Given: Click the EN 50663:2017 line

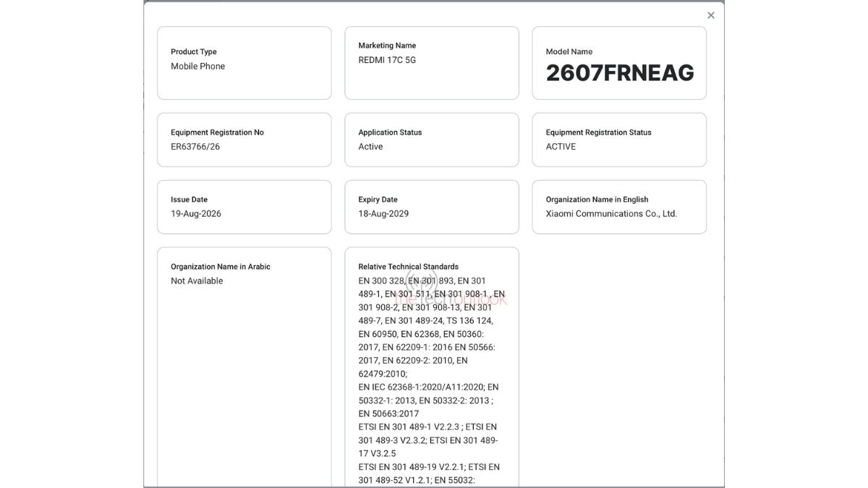Looking at the screenshot, I should click(x=388, y=414).
